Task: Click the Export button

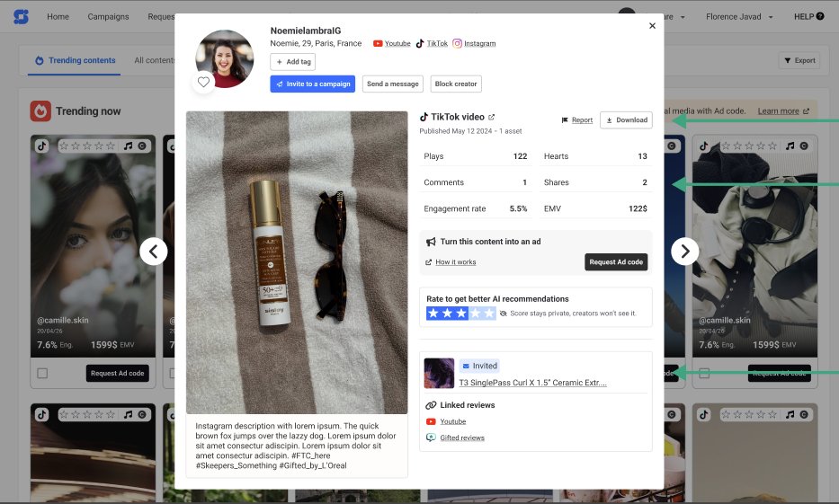Action: click(x=799, y=60)
